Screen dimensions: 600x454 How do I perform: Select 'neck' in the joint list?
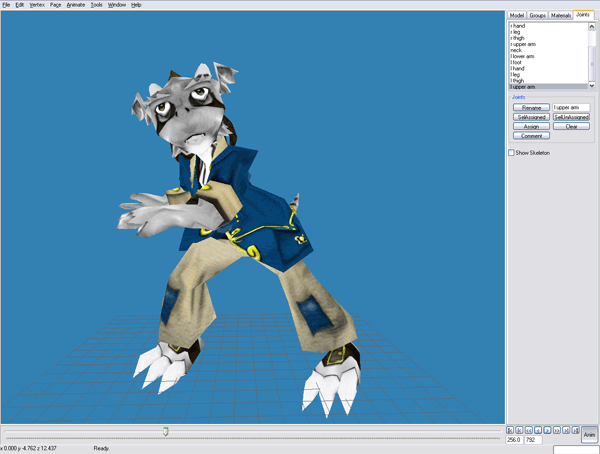coord(548,50)
